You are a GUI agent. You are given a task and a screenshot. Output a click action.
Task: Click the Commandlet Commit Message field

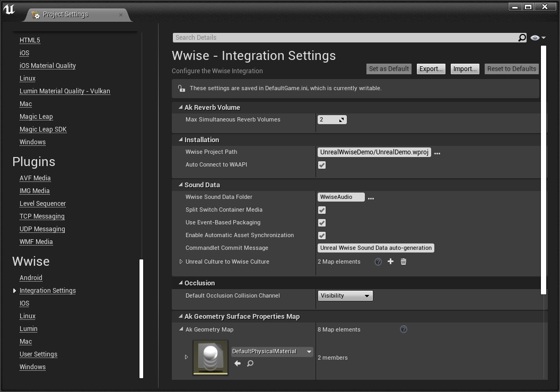[375, 248]
